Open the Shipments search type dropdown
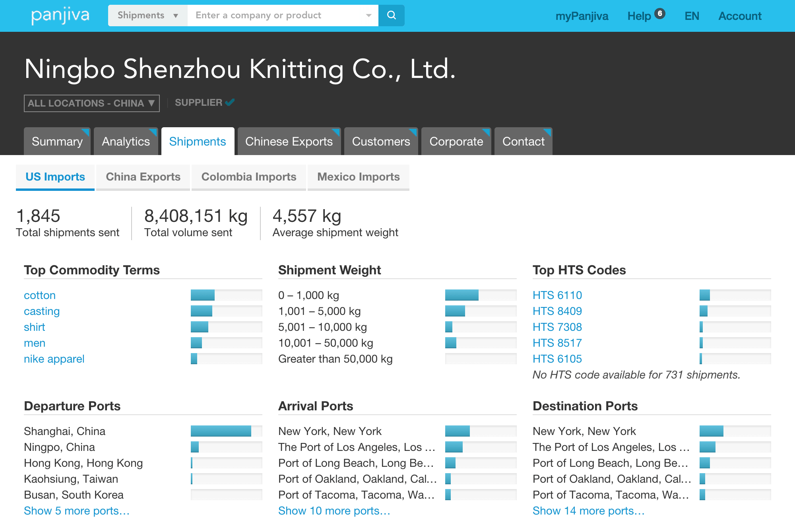The image size is (795, 532). (148, 16)
